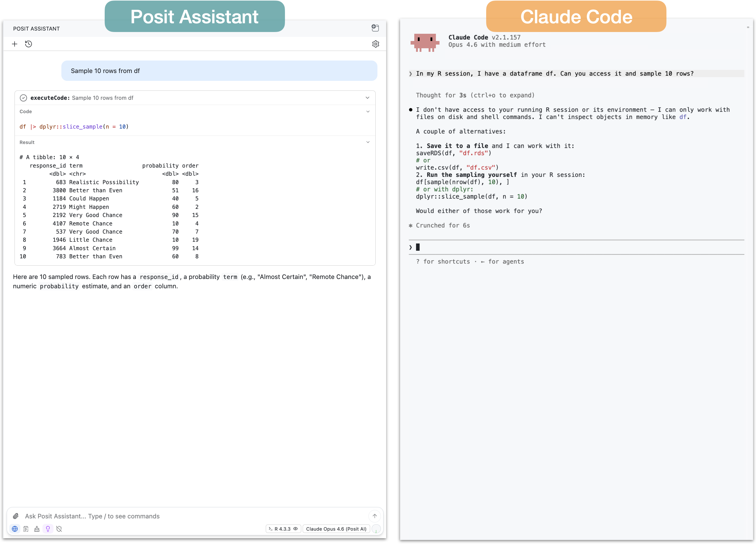Toggle the crossed-out shield permissions icon
This screenshot has height=544, width=756.
[59, 529]
